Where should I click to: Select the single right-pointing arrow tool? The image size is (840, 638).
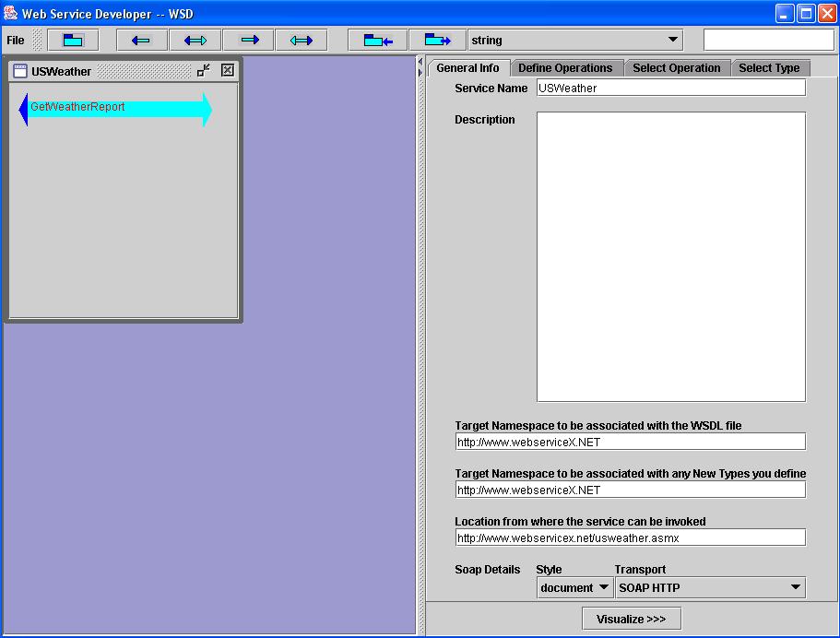tap(249, 41)
